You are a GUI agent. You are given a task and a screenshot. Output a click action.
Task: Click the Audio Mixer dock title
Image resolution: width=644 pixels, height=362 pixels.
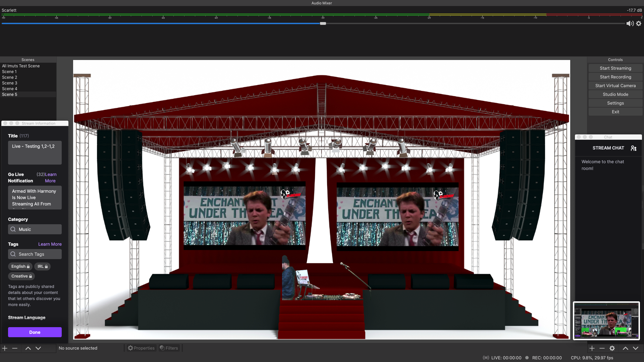pos(322,3)
